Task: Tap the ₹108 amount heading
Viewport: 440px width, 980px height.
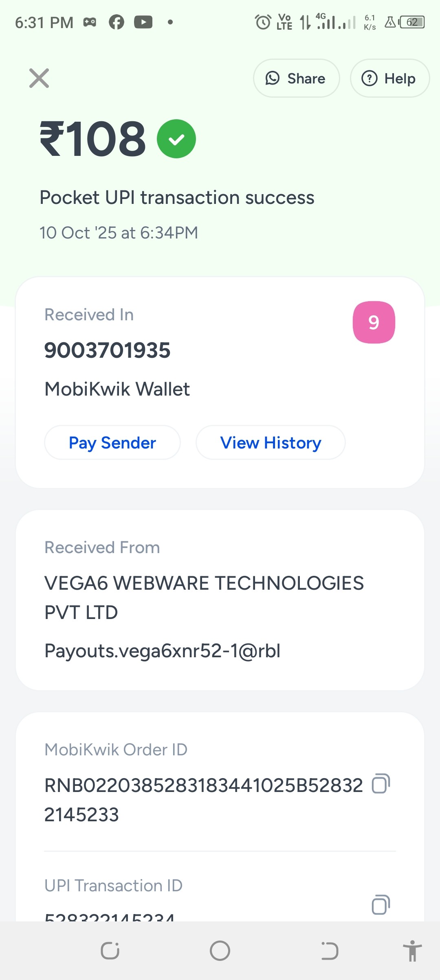Action: click(x=93, y=139)
